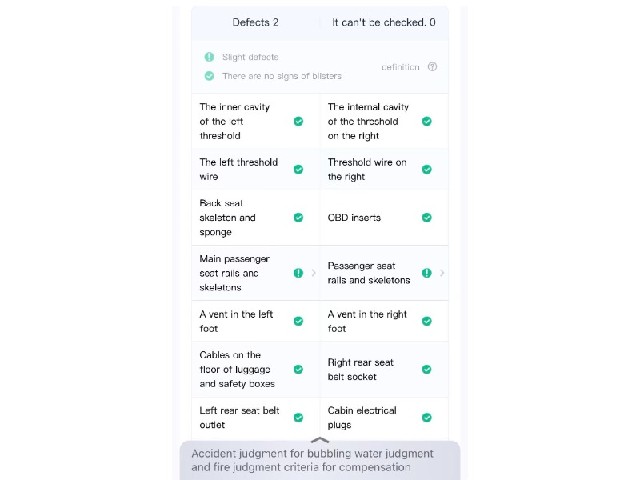Expand Main passenger seat rails details chevron
The height and width of the screenshot is (480, 640).
313,273
